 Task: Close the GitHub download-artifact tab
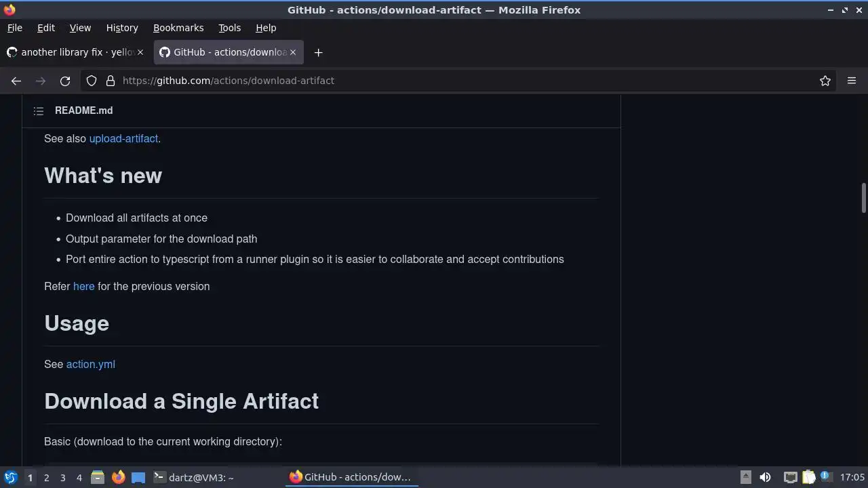294,52
